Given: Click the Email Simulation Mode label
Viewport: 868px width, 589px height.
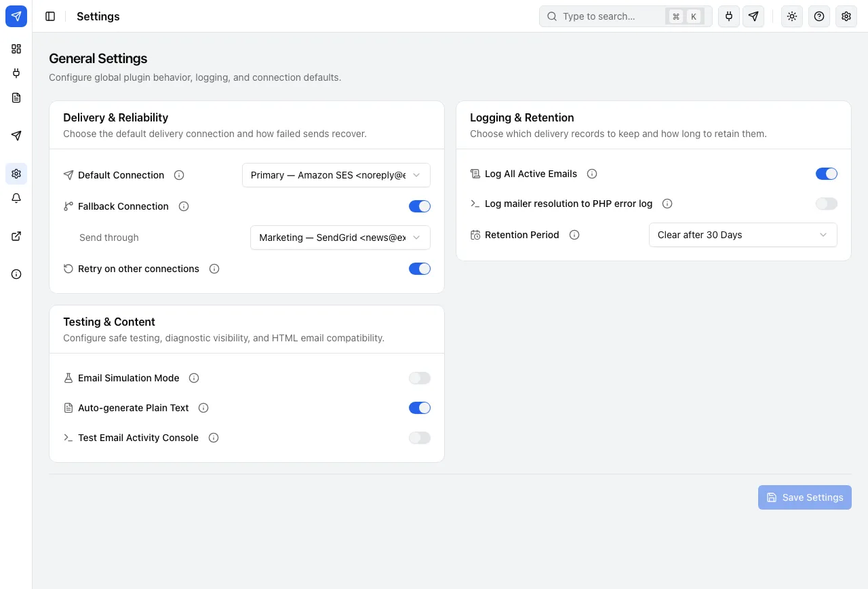Looking at the screenshot, I should (x=129, y=378).
